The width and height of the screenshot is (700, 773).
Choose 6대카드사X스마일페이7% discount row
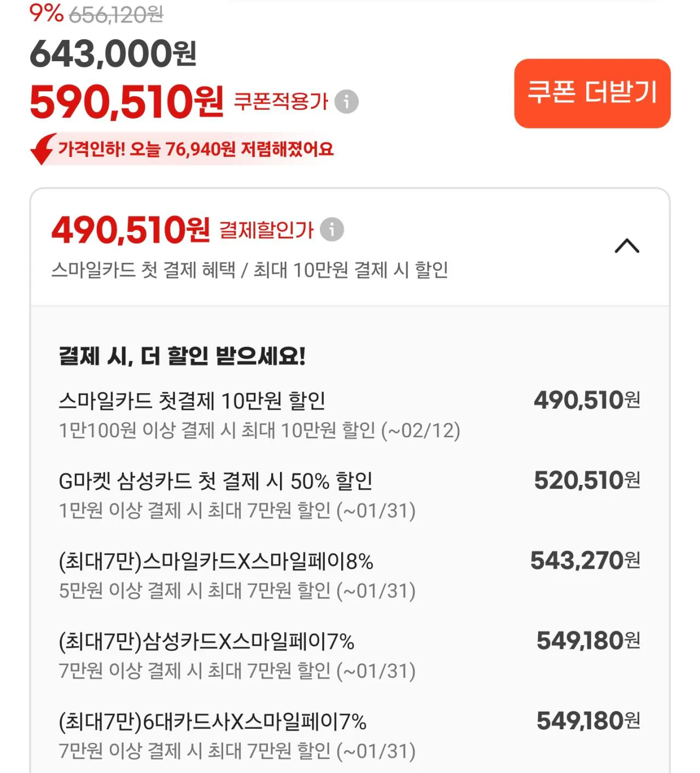(x=212, y=722)
